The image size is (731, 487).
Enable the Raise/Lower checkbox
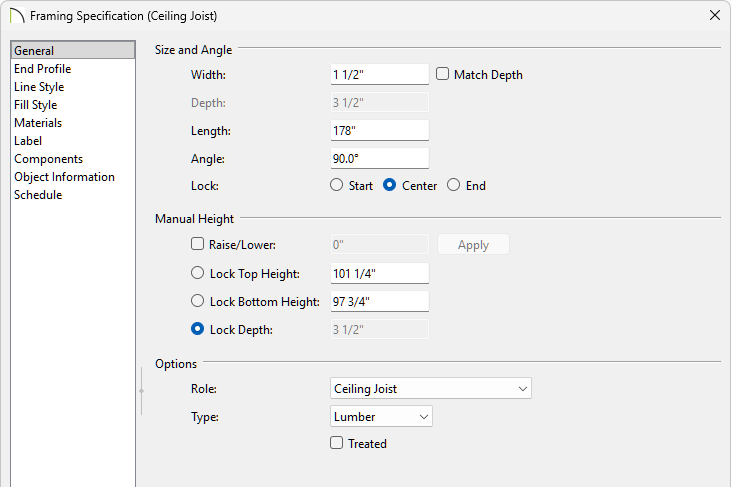(198, 244)
